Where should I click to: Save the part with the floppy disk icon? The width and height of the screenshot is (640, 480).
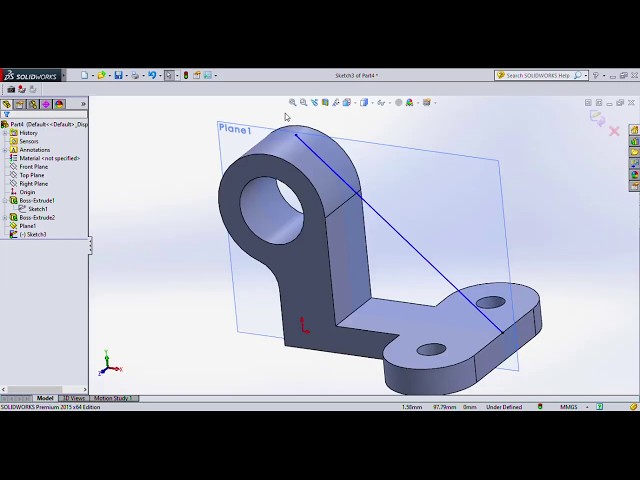coord(118,75)
